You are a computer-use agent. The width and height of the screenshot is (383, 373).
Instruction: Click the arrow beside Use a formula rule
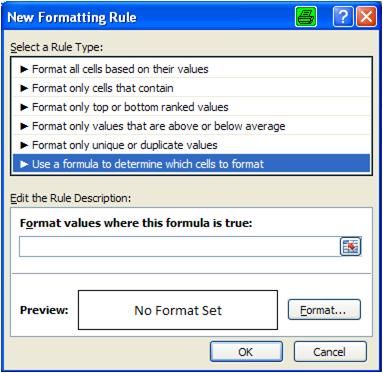click(24, 164)
